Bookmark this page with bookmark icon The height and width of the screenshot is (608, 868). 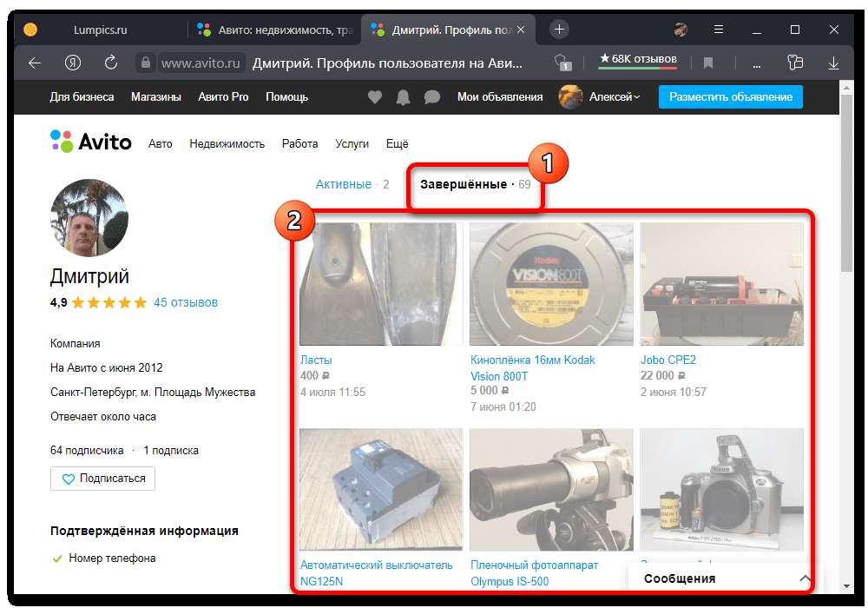708,63
